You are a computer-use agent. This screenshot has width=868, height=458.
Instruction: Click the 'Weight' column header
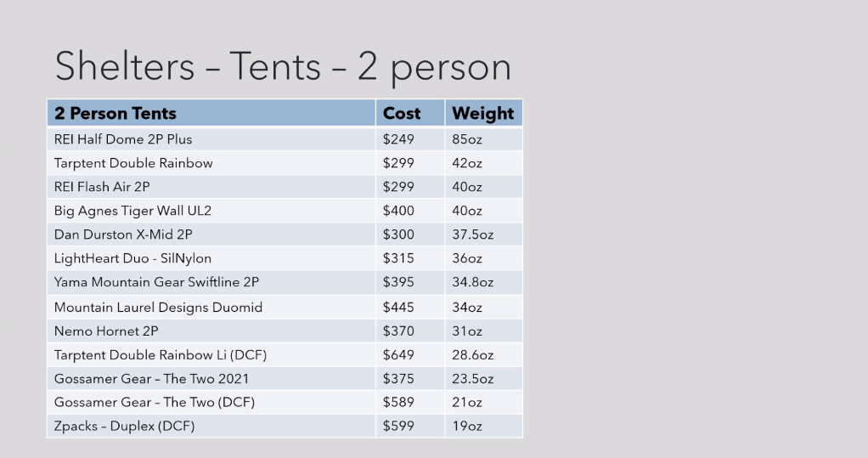click(482, 113)
